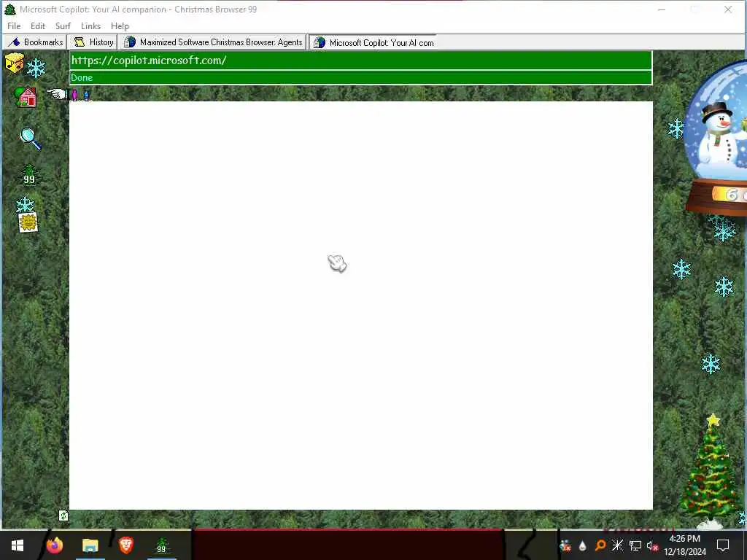This screenshot has height=560, width=747.
Task: Open the Windows Start menu
Action: [18, 545]
